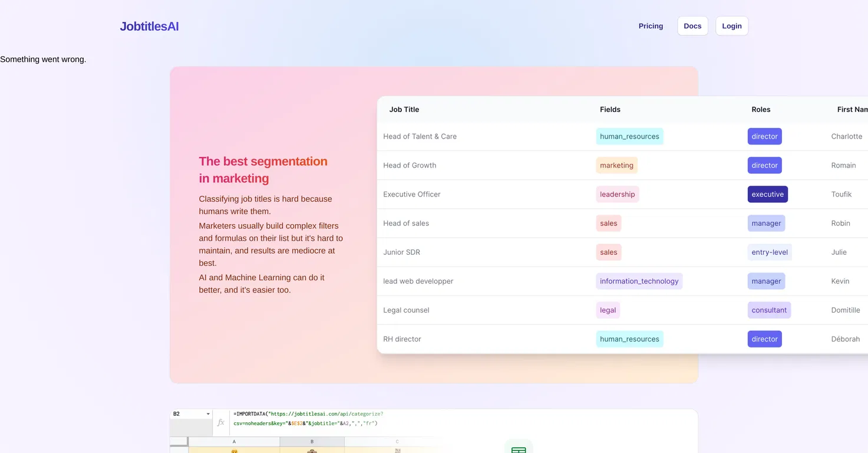Click the name Kevin
Screen dimensions: 868x453
point(840,281)
